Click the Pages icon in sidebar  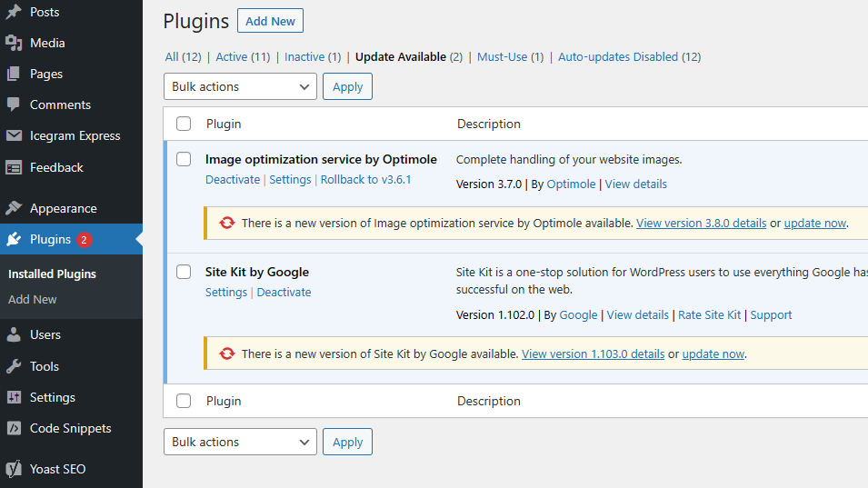14,74
